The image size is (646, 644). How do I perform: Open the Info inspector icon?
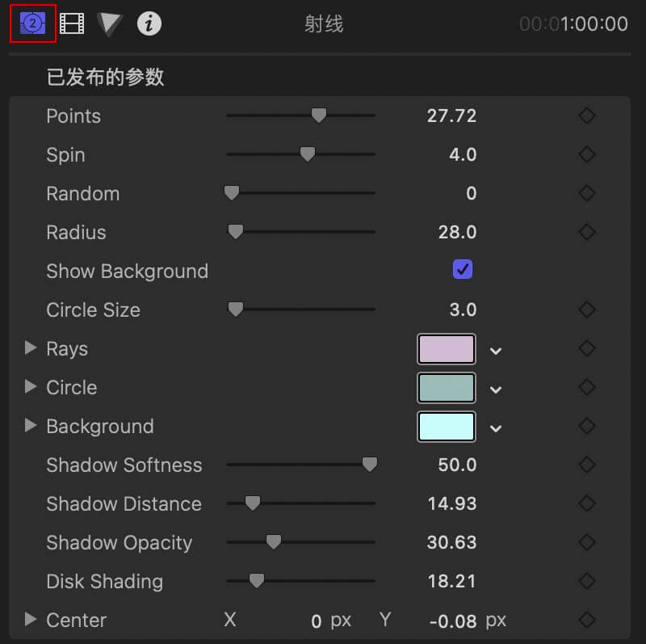(x=149, y=24)
